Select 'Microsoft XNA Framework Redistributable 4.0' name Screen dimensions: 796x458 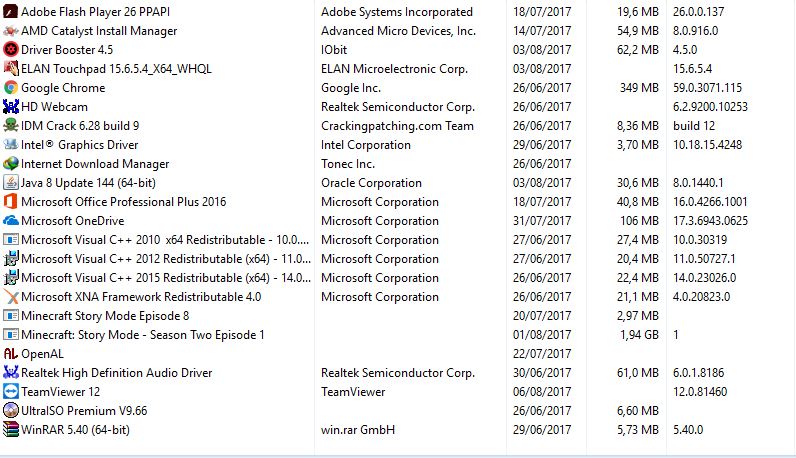pos(141,297)
